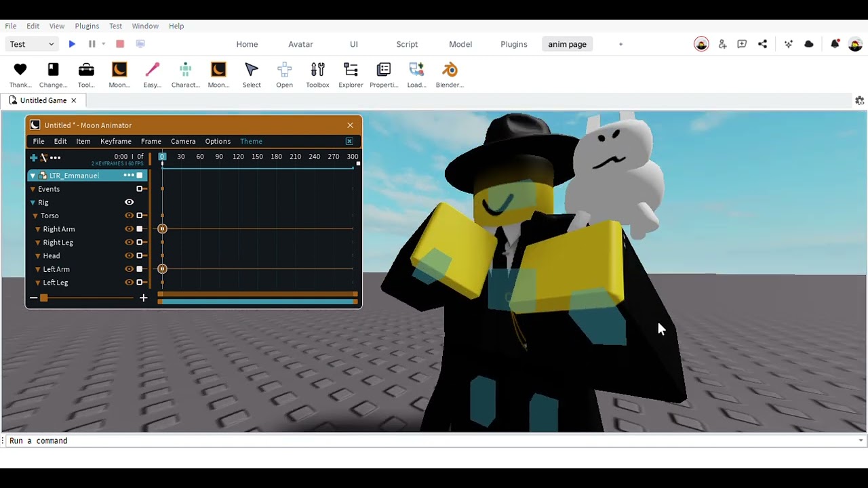Show the Explorer panel
Image resolution: width=868 pixels, height=488 pixels.
click(x=351, y=70)
